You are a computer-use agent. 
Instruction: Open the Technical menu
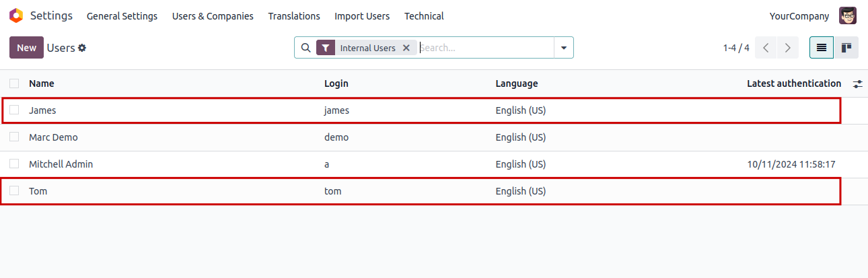424,16
